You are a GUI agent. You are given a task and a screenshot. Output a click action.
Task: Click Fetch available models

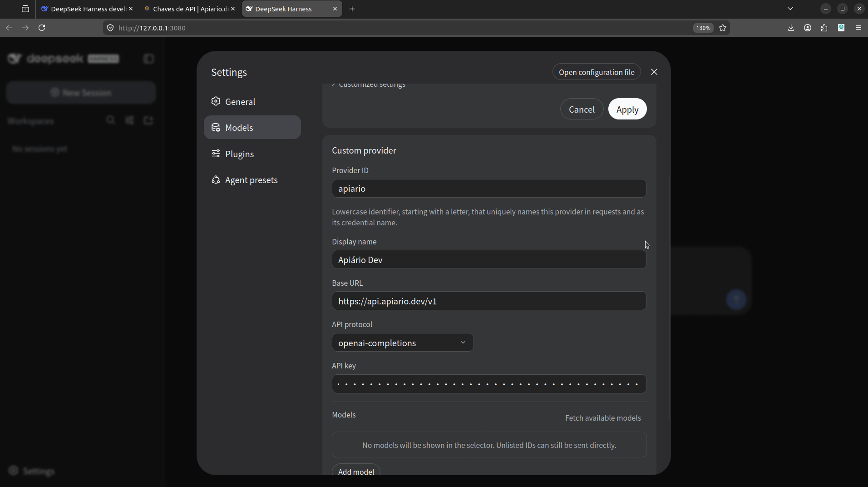(603, 418)
